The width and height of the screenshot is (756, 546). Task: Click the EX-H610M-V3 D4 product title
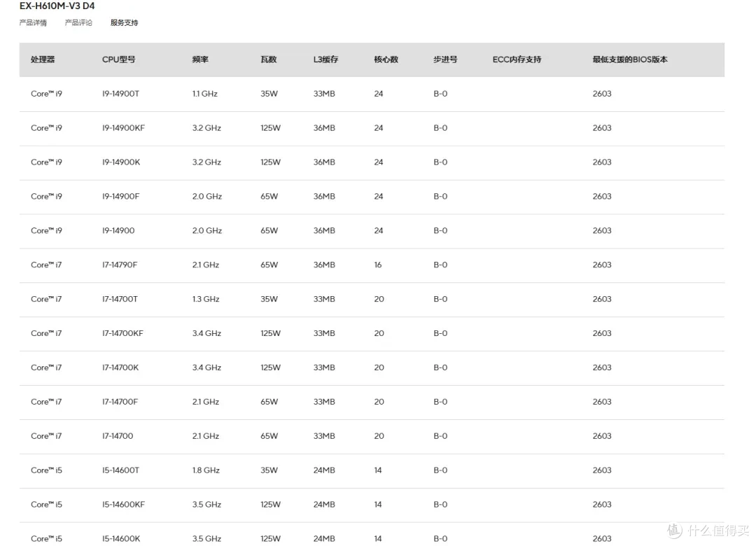point(57,6)
